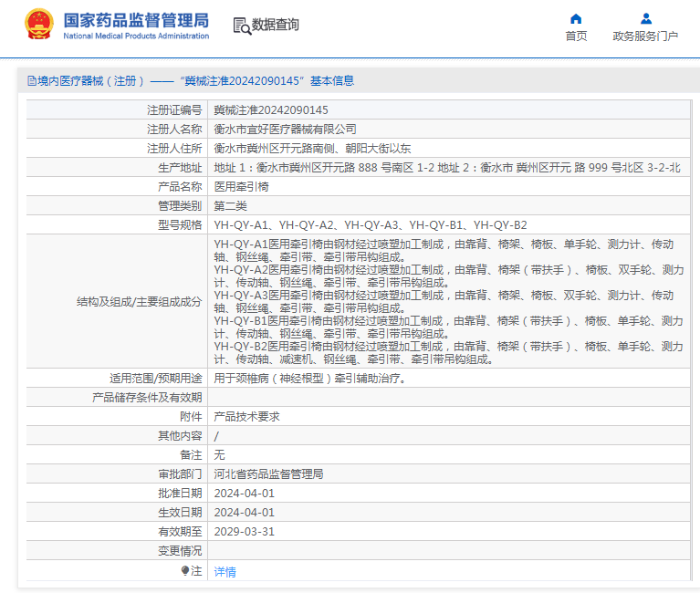Click the lightbulb icon beside 注
Viewport: 700px width, 593px height.
185,571
